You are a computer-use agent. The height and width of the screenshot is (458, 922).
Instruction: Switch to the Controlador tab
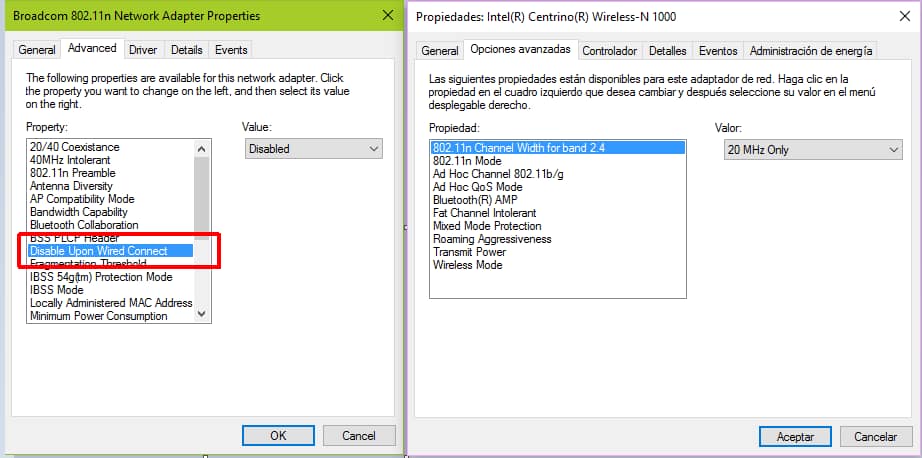(610, 51)
